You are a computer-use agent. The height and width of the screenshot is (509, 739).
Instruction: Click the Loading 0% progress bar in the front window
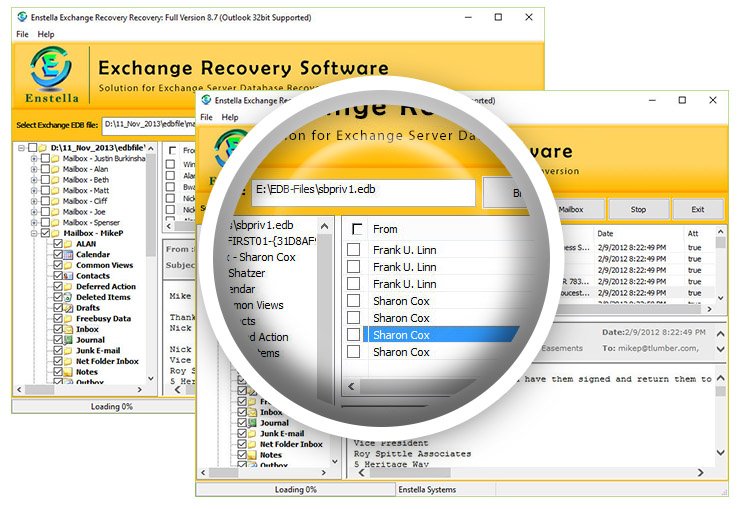(x=296, y=490)
